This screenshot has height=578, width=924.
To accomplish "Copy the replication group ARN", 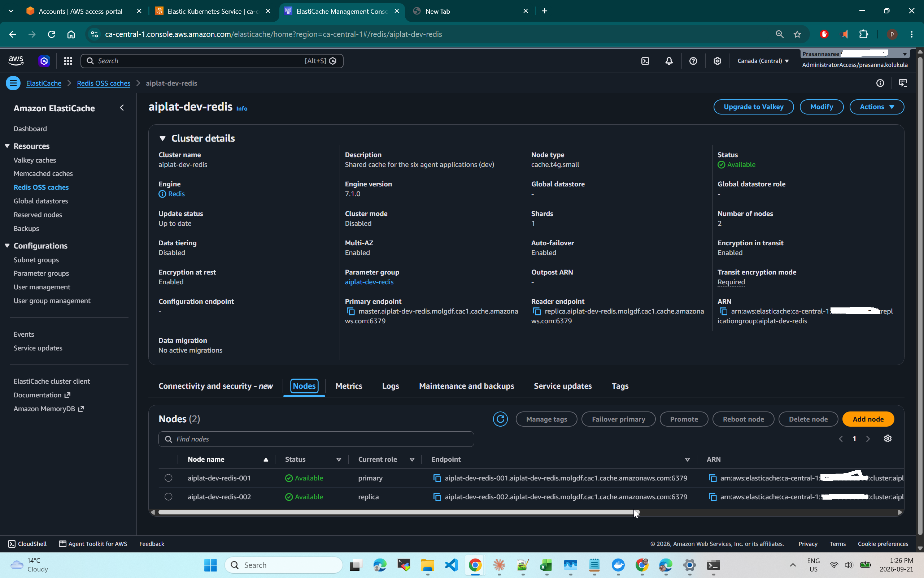I will point(723,311).
